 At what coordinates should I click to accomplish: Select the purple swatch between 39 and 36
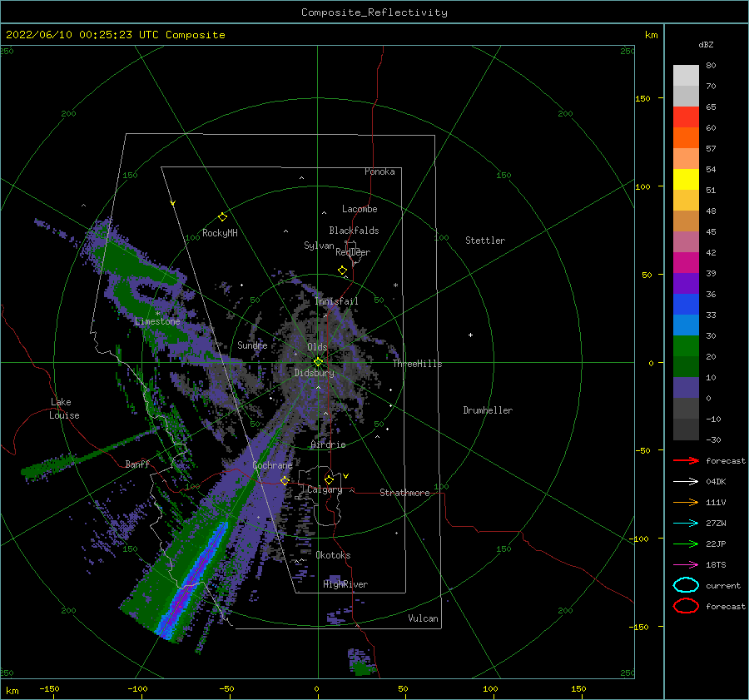tap(686, 283)
